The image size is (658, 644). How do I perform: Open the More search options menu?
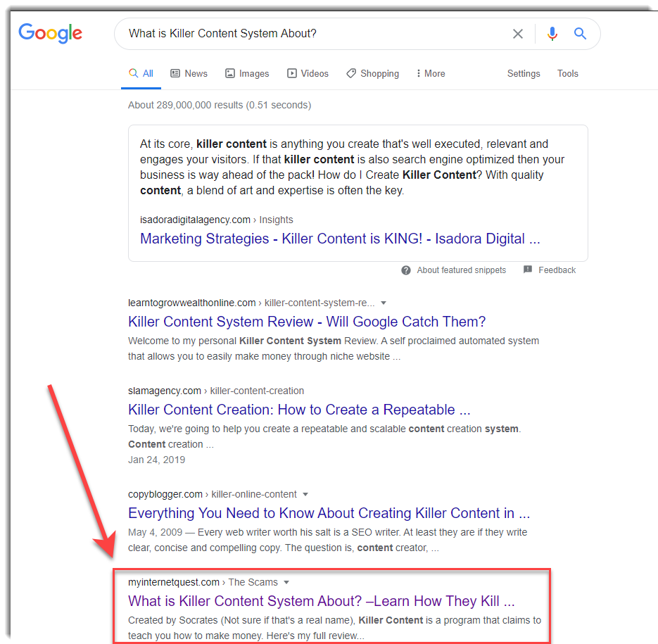pyautogui.click(x=431, y=73)
